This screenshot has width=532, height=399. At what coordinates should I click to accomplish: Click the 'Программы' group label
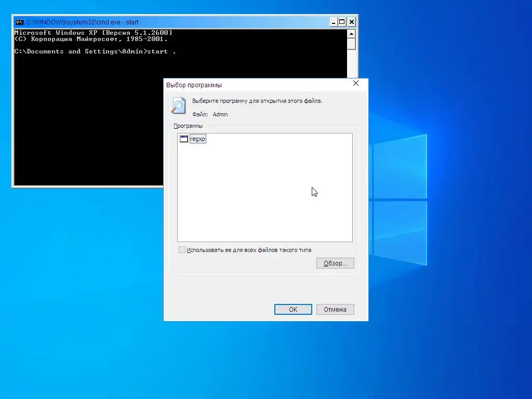pyautogui.click(x=188, y=126)
